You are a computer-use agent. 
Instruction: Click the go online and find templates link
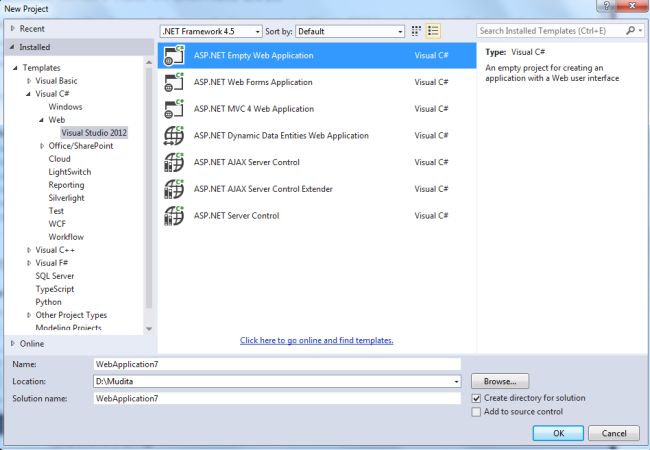(317, 340)
